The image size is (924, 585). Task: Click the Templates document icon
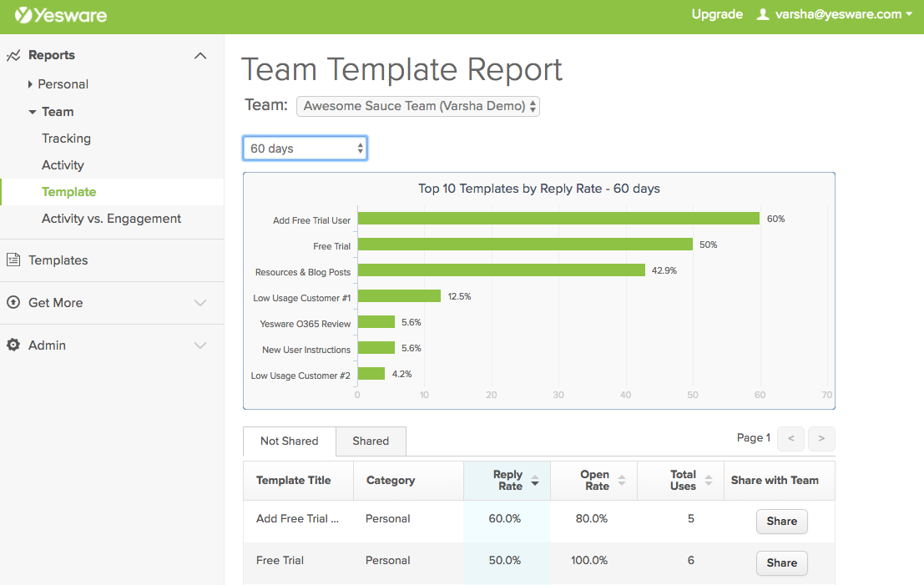click(13, 260)
